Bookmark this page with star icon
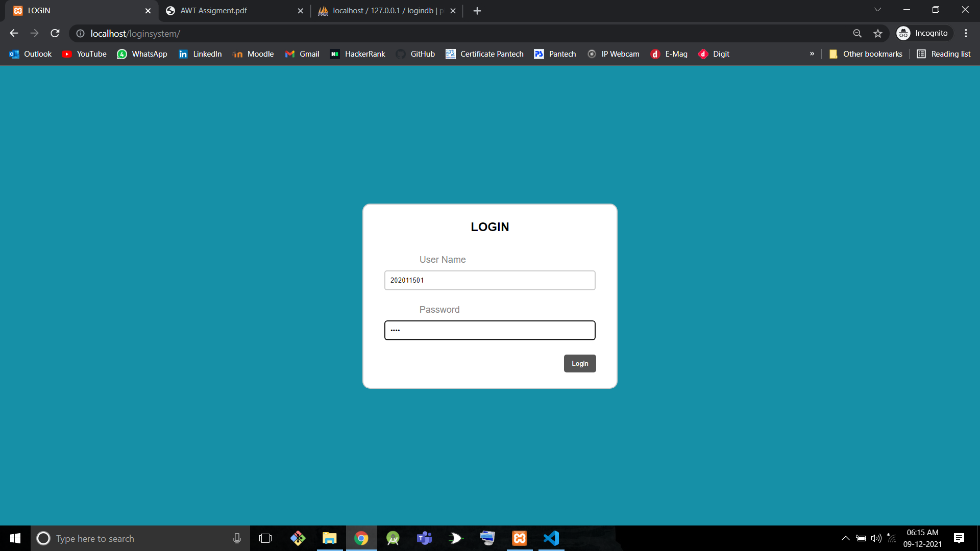This screenshot has height=551, width=980. tap(878, 33)
